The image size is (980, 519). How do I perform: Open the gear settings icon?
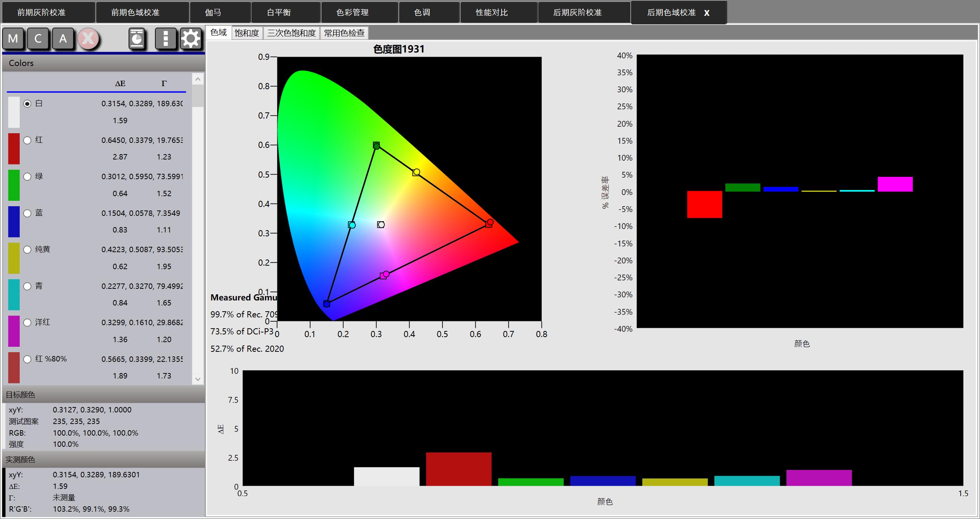191,39
